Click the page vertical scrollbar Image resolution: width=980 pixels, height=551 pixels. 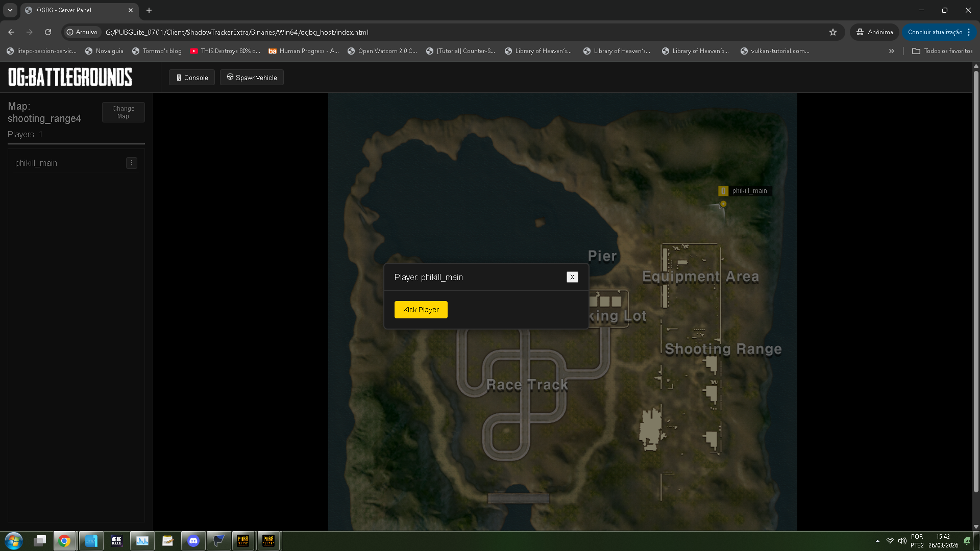point(976,281)
